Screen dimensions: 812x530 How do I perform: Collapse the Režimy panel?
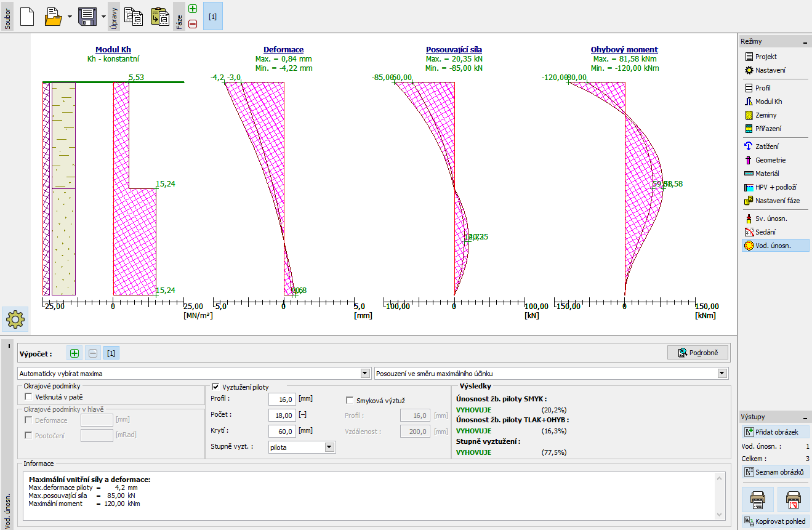805,42
